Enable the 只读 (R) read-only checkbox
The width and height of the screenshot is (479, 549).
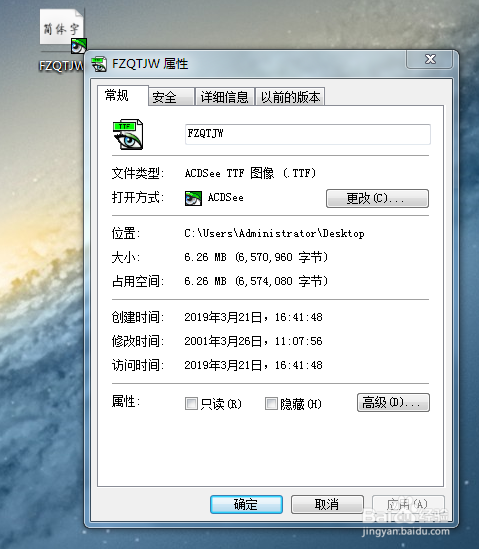coord(191,404)
